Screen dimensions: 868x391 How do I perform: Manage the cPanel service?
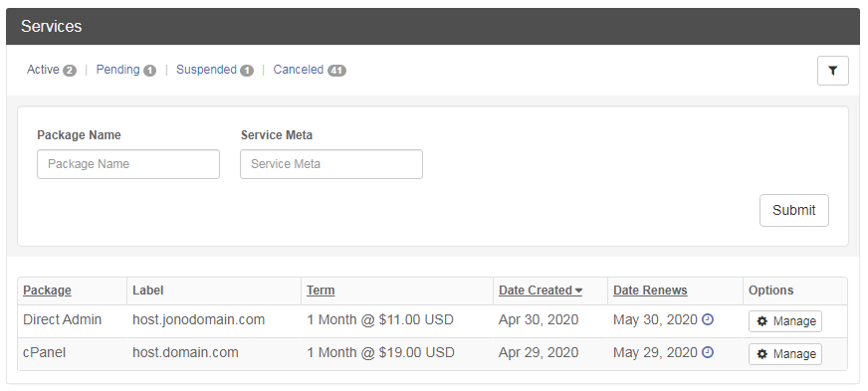pyautogui.click(x=785, y=354)
